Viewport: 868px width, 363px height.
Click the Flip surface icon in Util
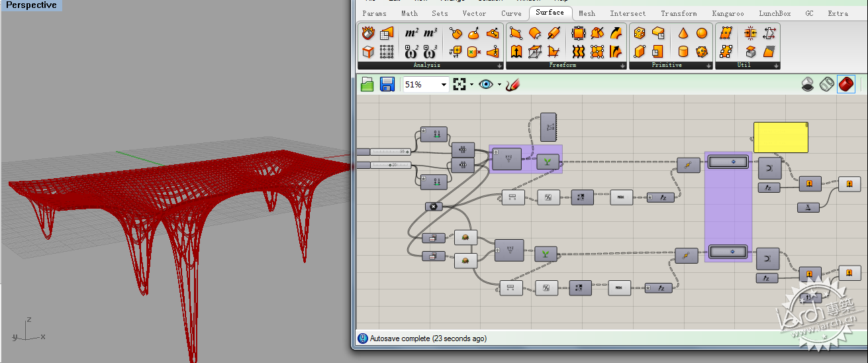(769, 33)
